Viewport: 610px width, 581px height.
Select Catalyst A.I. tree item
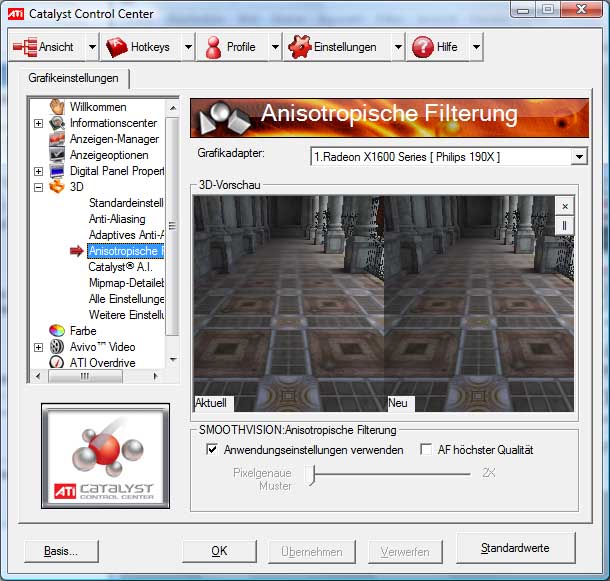(x=120, y=267)
